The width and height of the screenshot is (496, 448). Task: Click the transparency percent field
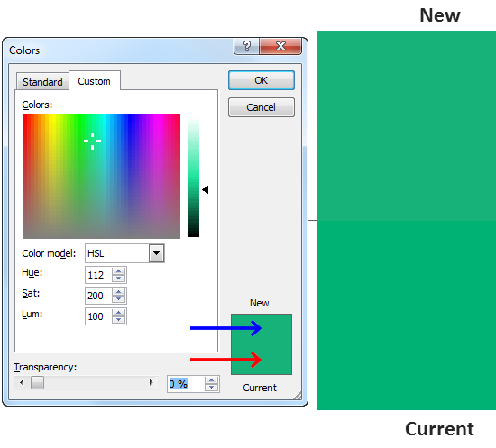186,384
